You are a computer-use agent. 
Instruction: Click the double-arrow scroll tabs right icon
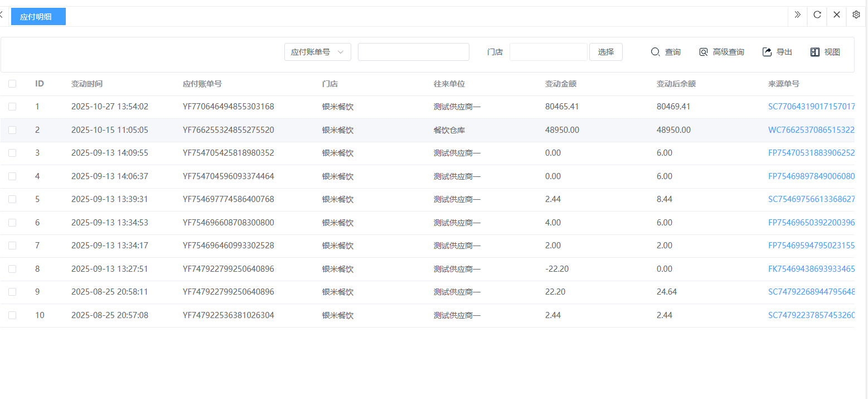[797, 15]
